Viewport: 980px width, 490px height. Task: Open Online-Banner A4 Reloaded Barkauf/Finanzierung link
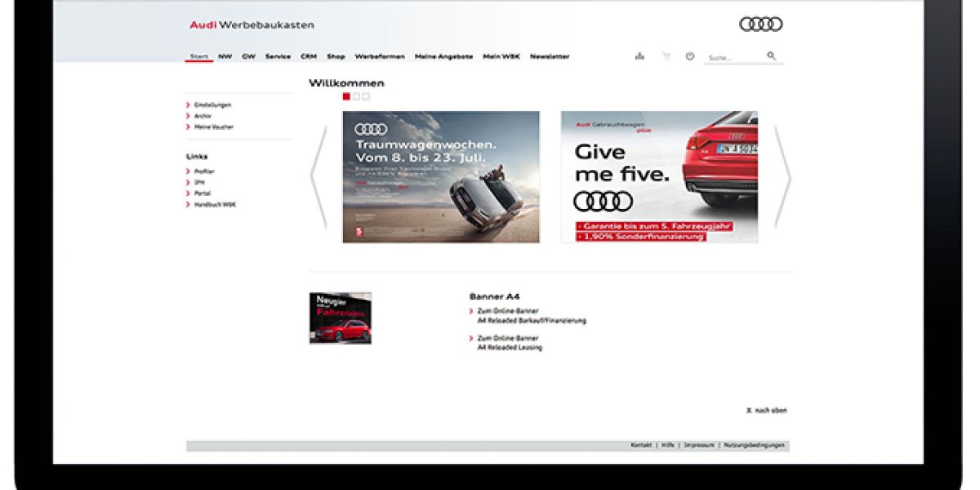(x=531, y=317)
